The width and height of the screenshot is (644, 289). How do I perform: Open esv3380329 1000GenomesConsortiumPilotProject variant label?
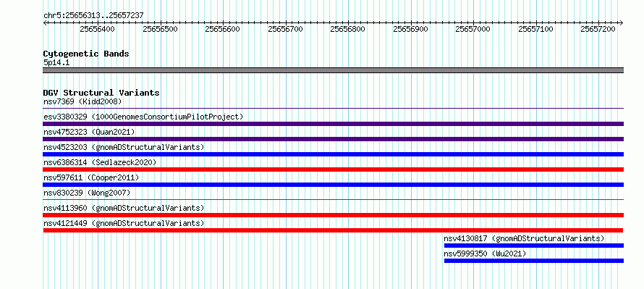click(143, 117)
